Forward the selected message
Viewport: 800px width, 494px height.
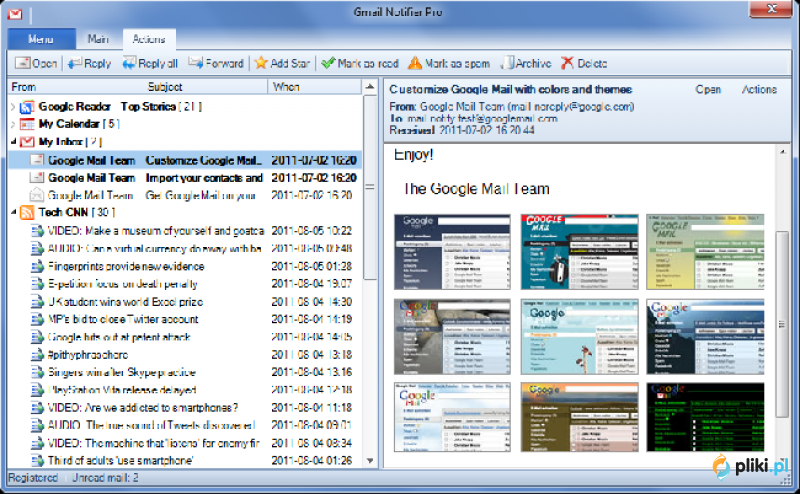coord(215,63)
